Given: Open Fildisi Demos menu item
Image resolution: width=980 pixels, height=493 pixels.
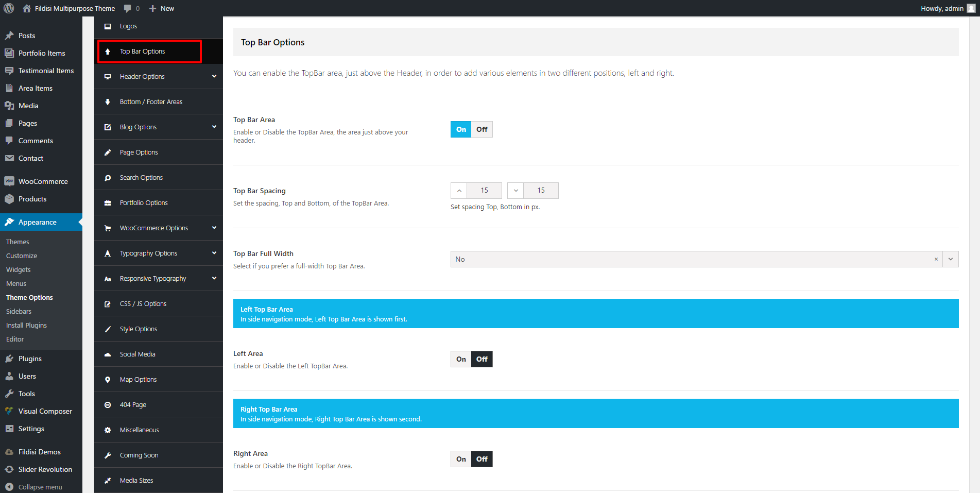Looking at the screenshot, I should (41, 452).
